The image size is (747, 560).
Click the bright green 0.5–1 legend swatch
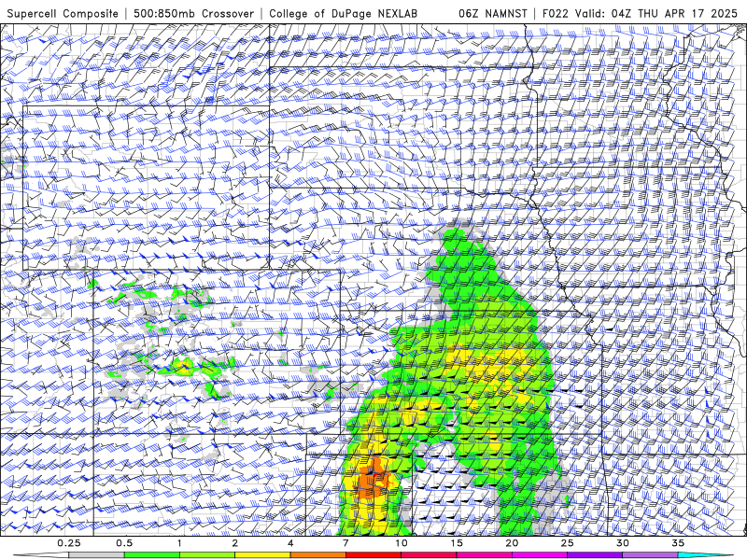(152, 555)
